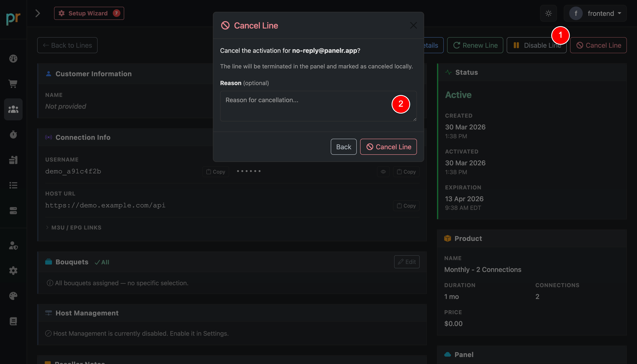Copy the username demo_a91c4f2b
The image size is (637, 364).
(x=215, y=172)
